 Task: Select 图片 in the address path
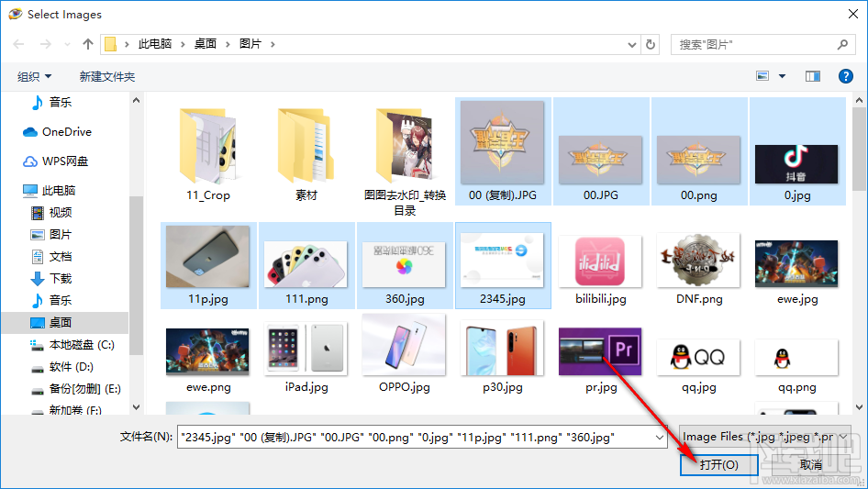[250, 44]
